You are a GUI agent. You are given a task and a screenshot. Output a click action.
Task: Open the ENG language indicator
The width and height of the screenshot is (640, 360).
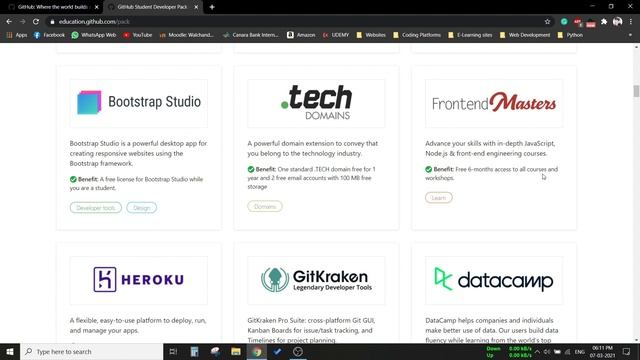click(580, 351)
